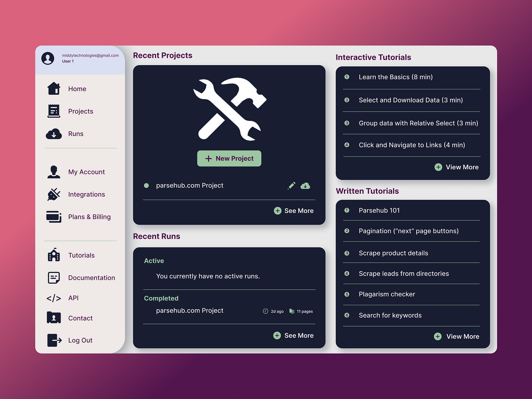Select the Home icon in the sidebar
This screenshot has height=399, width=532.
[x=54, y=88]
